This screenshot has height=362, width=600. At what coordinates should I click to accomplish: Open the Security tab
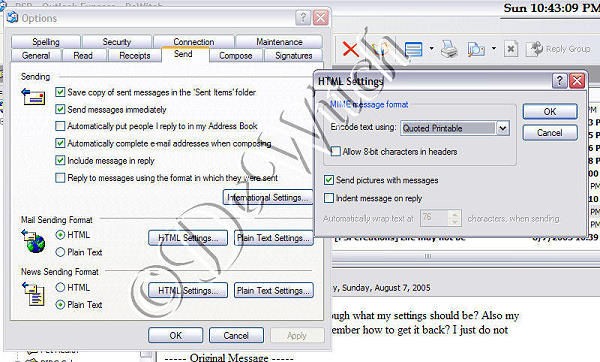[x=117, y=42]
